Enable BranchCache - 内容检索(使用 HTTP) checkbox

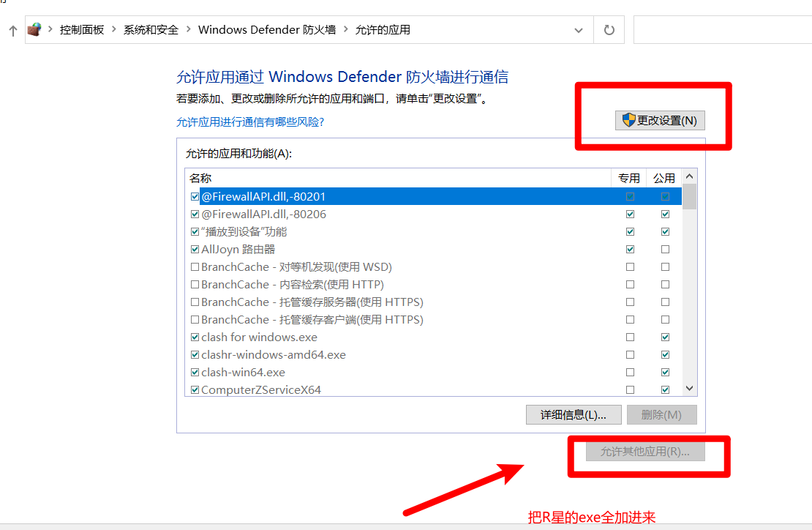point(195,285)
